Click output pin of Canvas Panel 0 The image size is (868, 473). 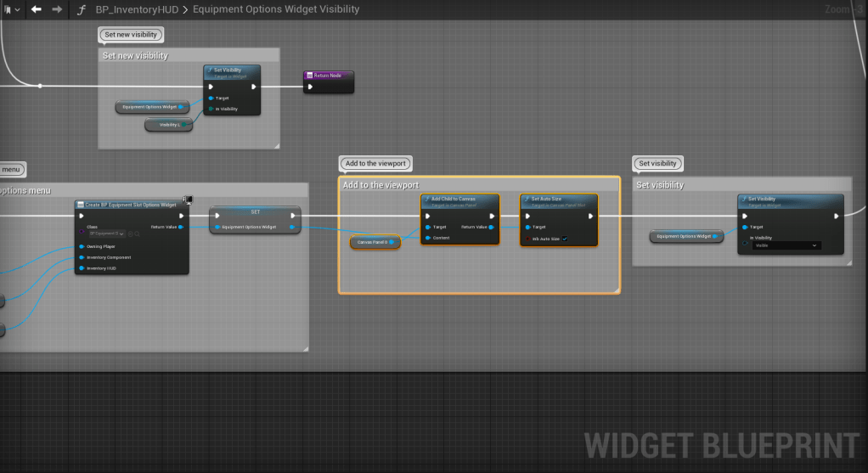[x=392, y=242]
